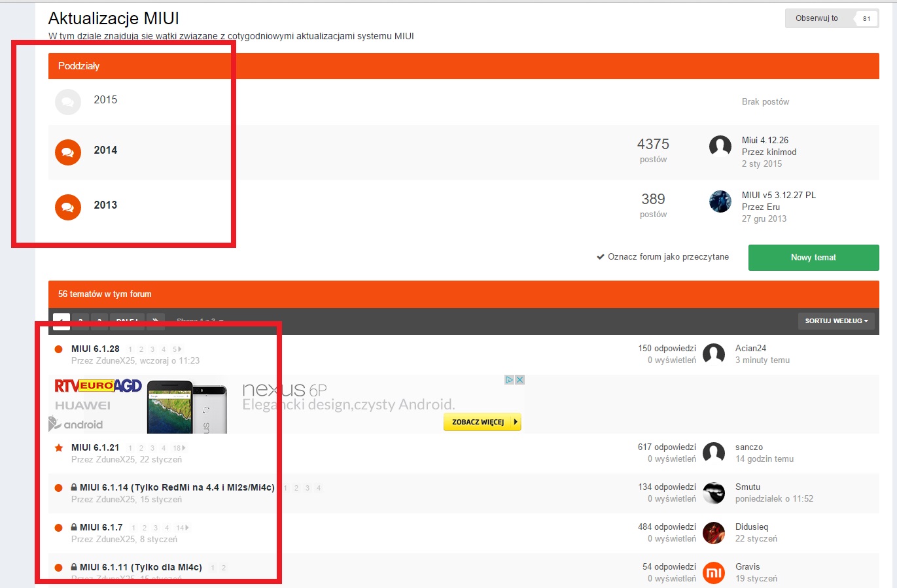Screen dimensions: 897x588
Task: Open Gravis's Mi logo avatar
Action: [x=713, y=573]
